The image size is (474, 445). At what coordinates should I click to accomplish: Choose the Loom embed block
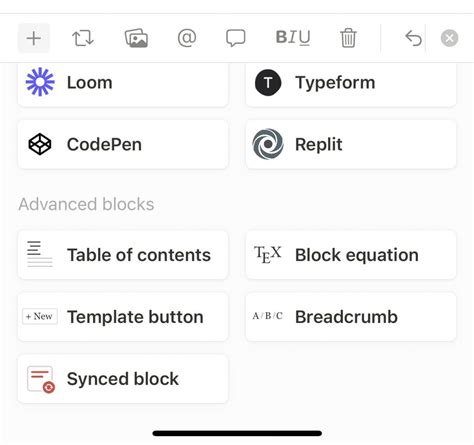pos(123,83)
